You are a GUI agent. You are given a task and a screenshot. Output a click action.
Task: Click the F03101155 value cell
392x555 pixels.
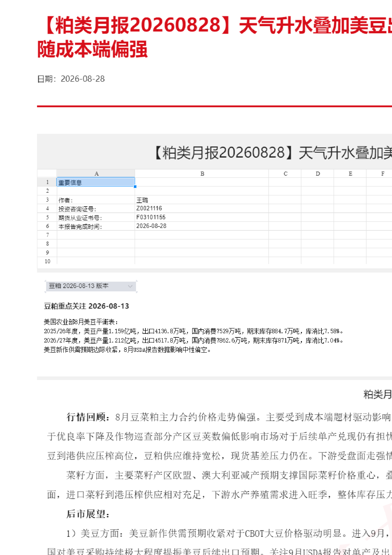click(202, 217)
